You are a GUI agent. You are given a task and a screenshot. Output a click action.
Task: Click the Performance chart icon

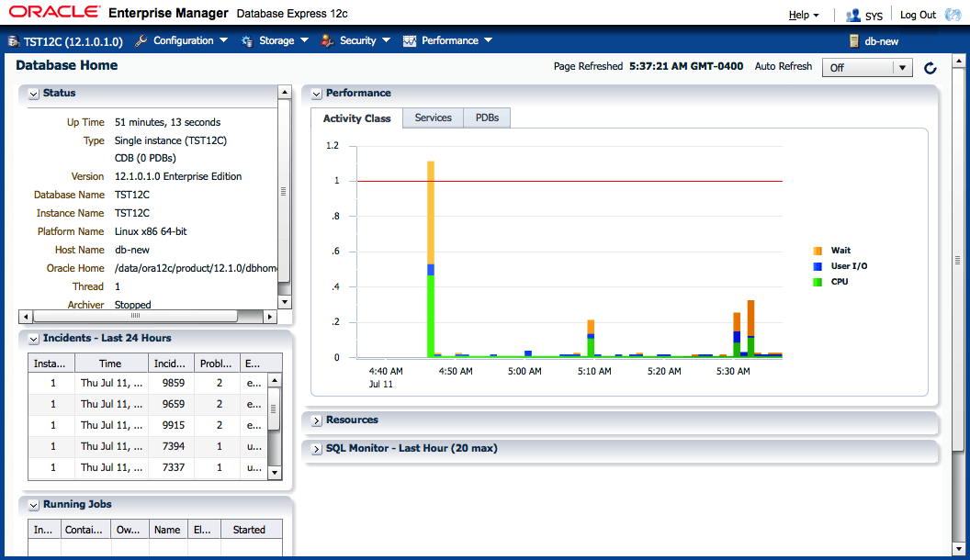click(409, 40)
